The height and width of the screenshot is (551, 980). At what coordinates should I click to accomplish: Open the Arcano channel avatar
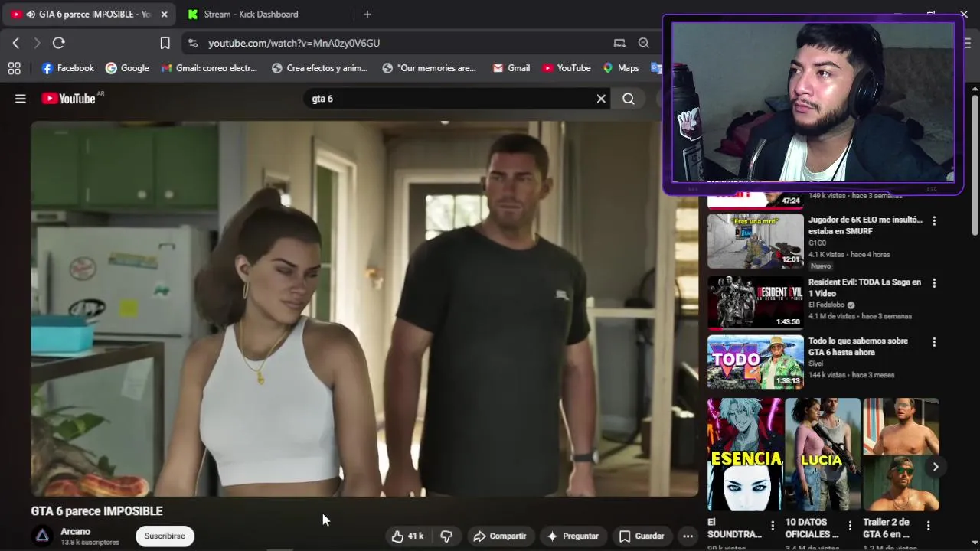tap(42, 536)
